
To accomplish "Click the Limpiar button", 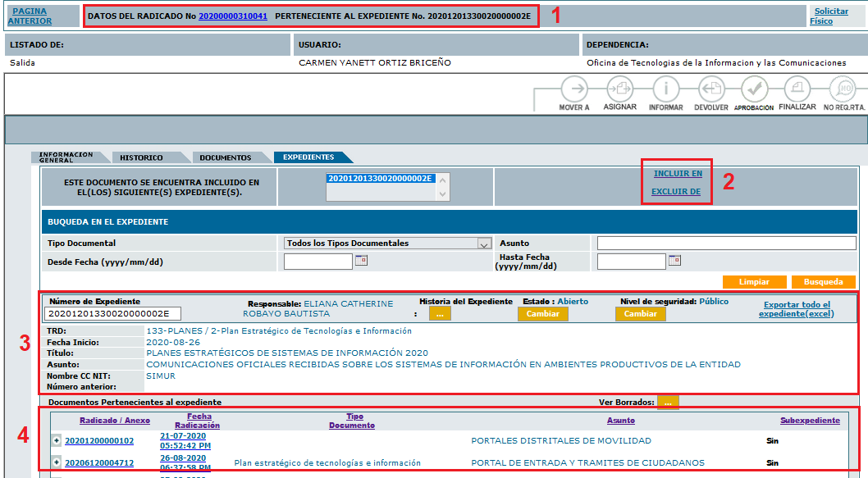I will coord(754,281).
